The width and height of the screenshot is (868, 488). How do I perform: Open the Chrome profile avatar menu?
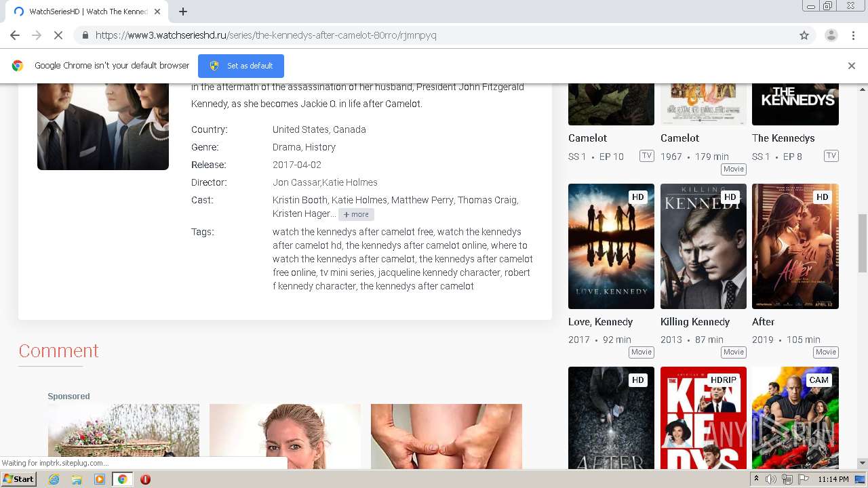click(x=831, y=35)
